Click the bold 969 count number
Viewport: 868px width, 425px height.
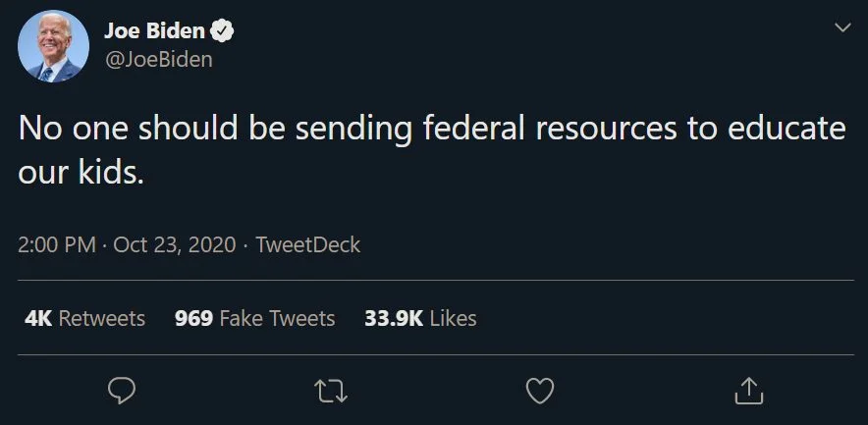tap(193, 318)
